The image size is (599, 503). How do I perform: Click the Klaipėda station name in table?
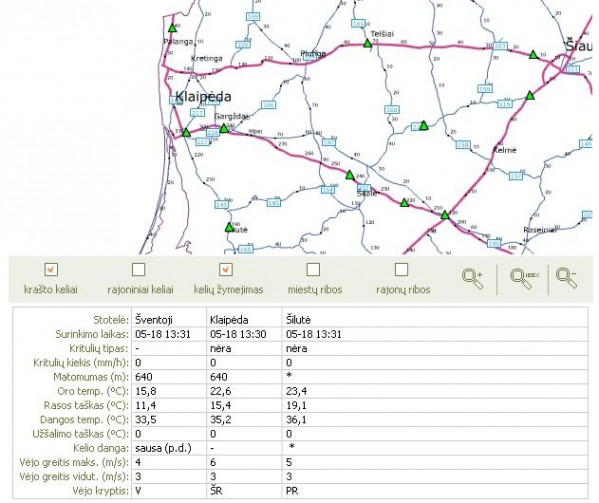(x=229, y=320)
